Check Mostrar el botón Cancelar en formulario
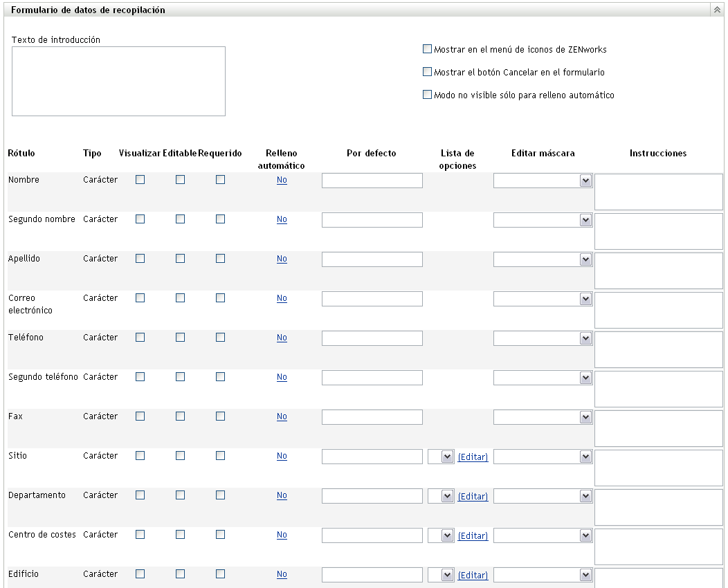Image resolution: width=728 pixels, height=588 pixels. click(427, 72)
